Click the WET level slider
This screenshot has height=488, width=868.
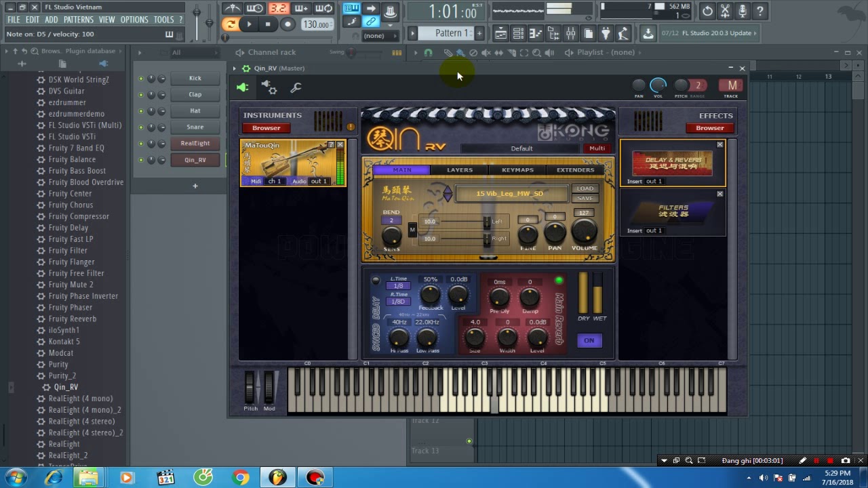click(598, 293)
